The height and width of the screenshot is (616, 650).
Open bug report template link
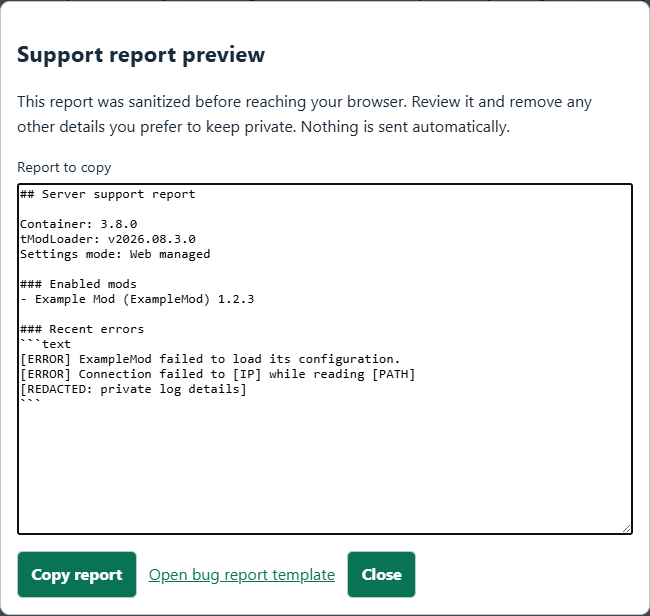coord(242,575)
